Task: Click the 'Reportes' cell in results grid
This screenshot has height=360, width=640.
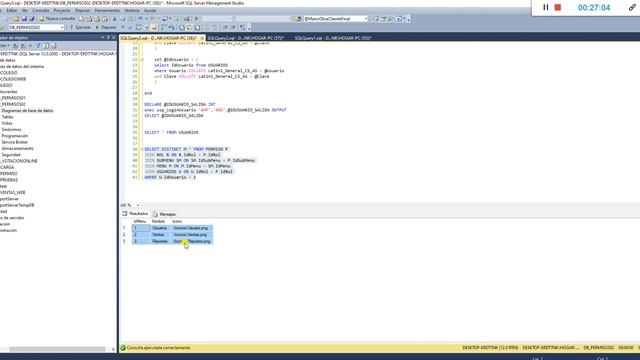Action: 161,241
